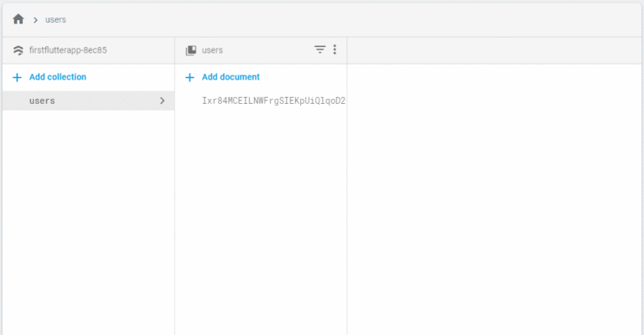Click the Firestore database icon beside project name

[x=18, y=50]
